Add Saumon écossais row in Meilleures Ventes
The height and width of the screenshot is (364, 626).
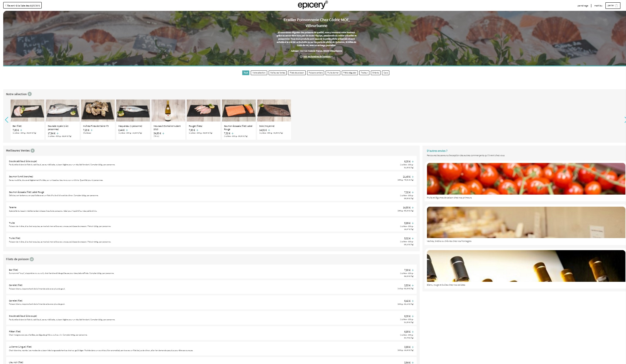[x=413, y=192]
